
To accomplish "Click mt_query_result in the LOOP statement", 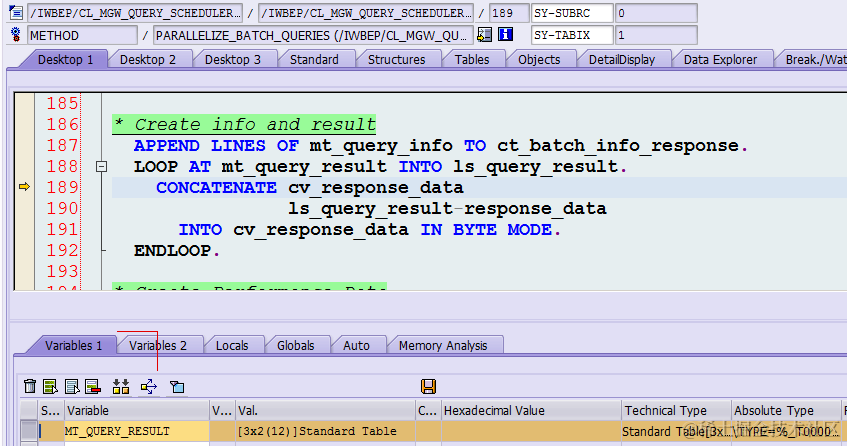I will point(304,167).
